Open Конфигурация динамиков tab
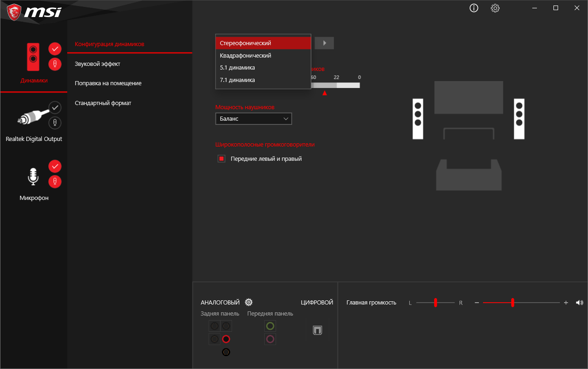Image resolution: width=588 pixels, height=369 pixels. tap(110, 44)
